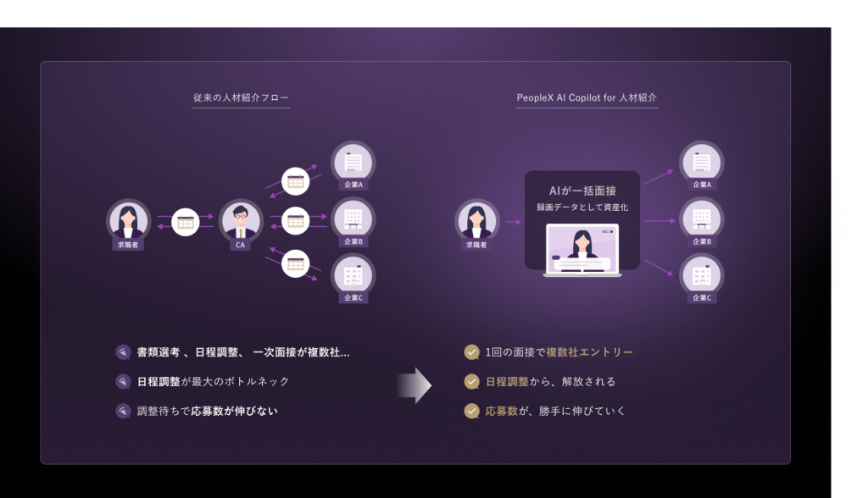Click the bullet icon beside 書類選考、日程調整
Image resolution: width=868 pixels, height=498 pixels.
(x=123, y=352)
